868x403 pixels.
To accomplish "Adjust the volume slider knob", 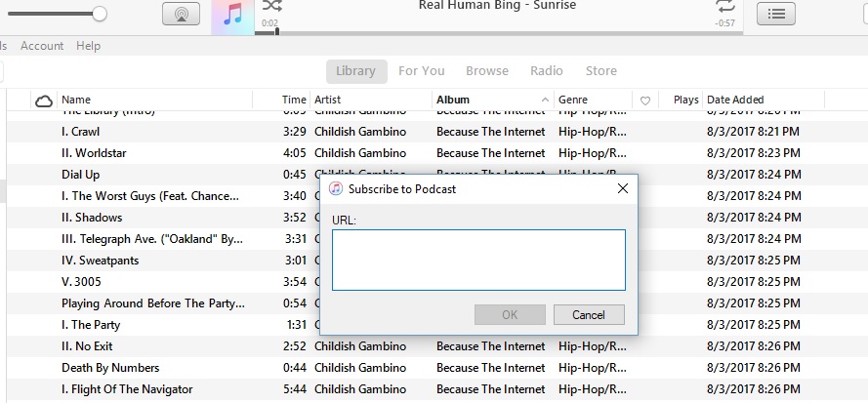I will (99, 14).
